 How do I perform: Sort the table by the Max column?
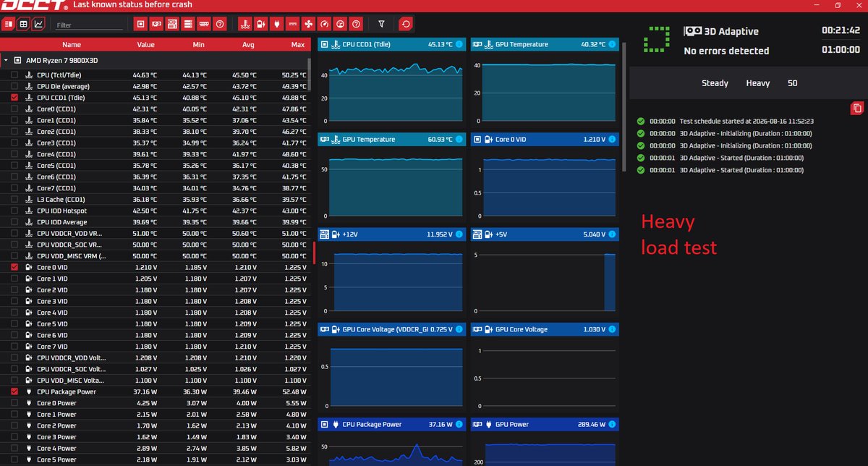[297, 44]
